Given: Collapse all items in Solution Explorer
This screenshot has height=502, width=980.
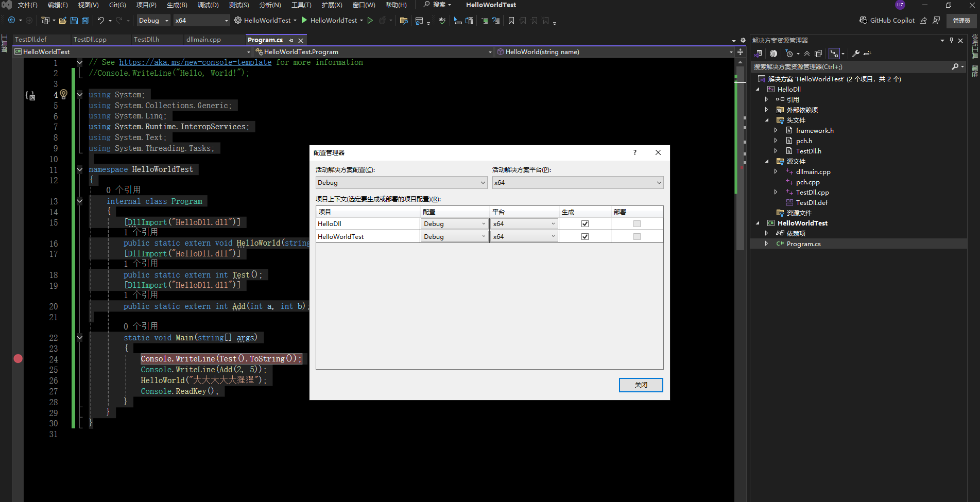Looking at the screenshot, I should (x=807, y=54).
